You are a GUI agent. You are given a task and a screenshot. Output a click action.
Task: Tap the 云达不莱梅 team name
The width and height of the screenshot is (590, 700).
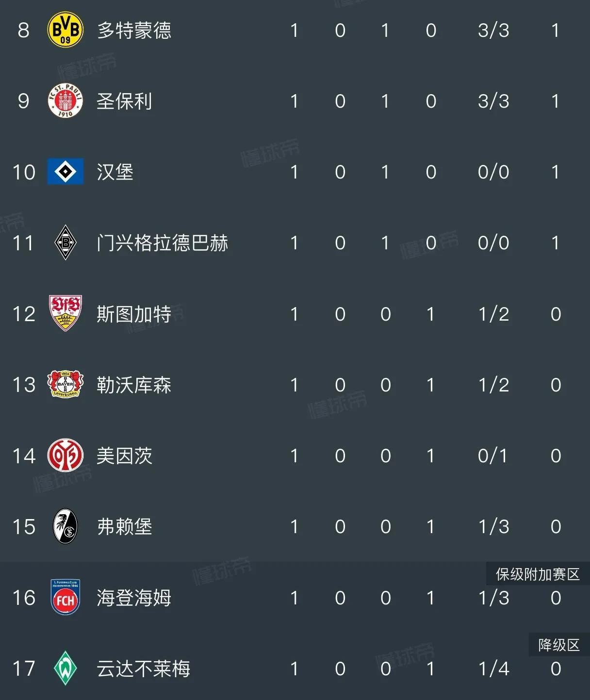[143, 668]
